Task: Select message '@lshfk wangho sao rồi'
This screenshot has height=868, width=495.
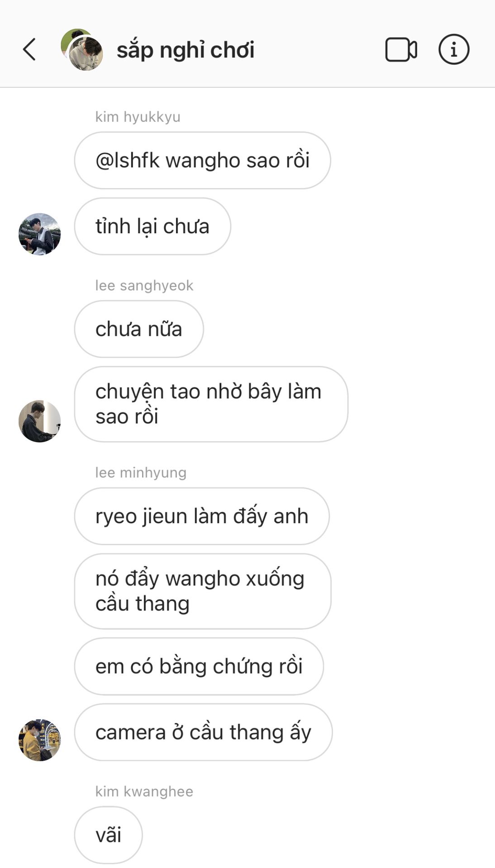Action: click(x=202, y=160)
